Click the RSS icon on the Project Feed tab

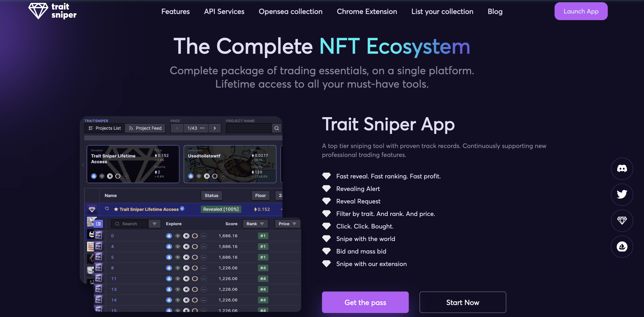131,128
